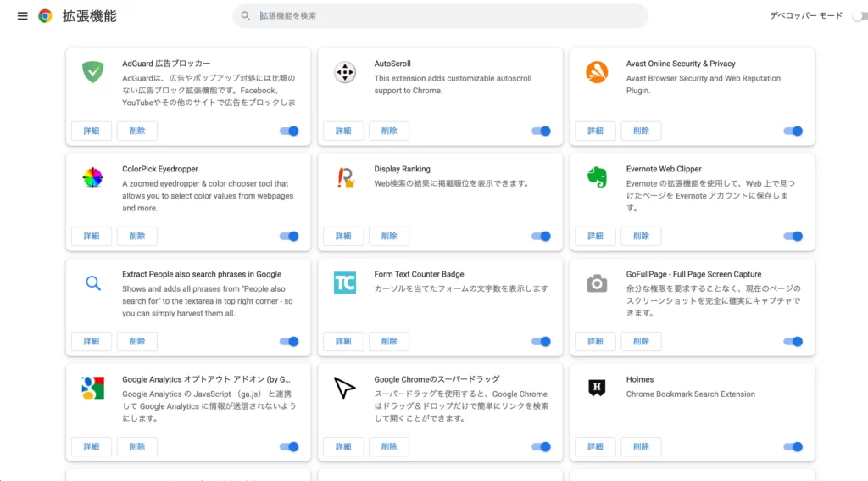Click the ColorPick Eyedropper color wheel icon
868x481 pixels.
93,177
